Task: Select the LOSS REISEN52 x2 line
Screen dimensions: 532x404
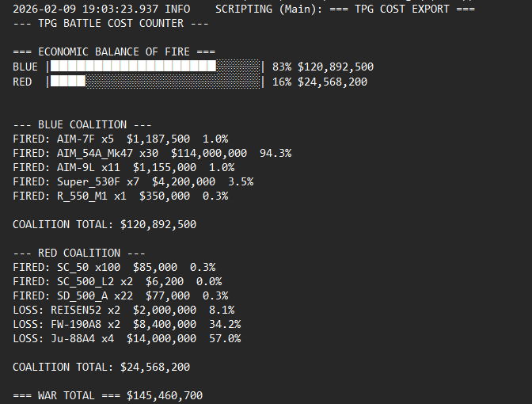Action: 123,310
